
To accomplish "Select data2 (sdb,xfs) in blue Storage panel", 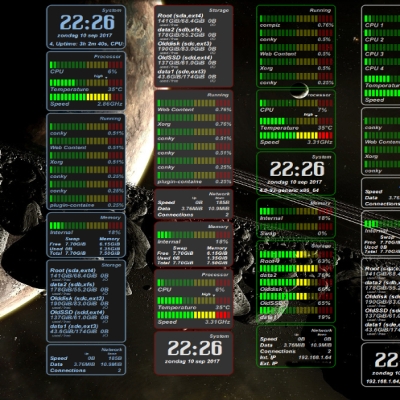I will [72, 285].
